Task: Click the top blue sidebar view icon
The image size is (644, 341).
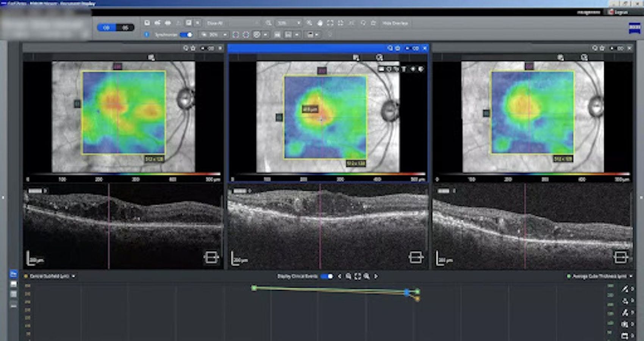Action: [14, 274]
